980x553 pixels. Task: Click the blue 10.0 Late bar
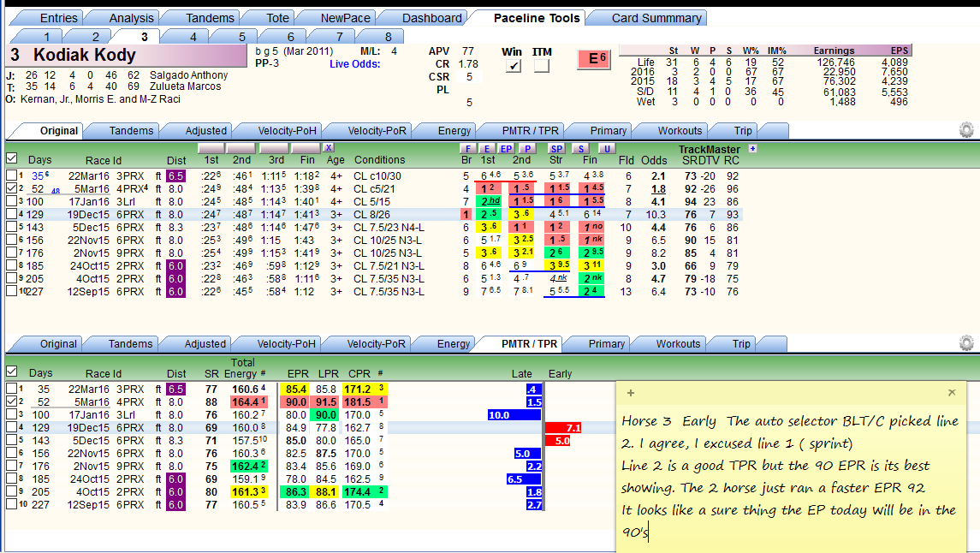click(x=514, y=415)
